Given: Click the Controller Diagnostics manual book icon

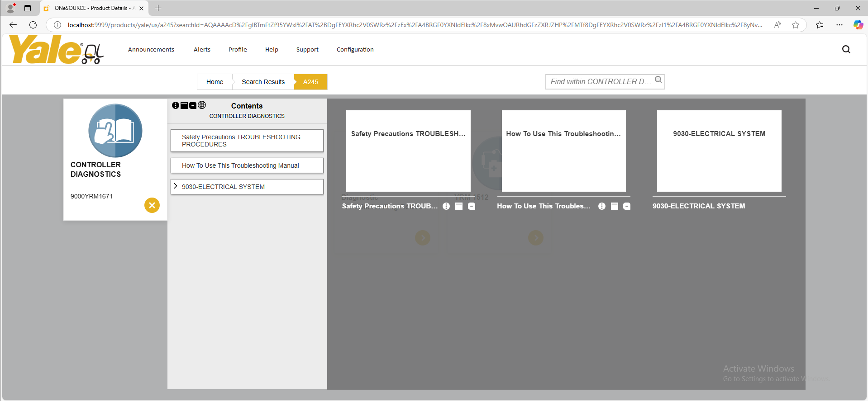Looking at the screenshot, I should click(x=115, y=131).
